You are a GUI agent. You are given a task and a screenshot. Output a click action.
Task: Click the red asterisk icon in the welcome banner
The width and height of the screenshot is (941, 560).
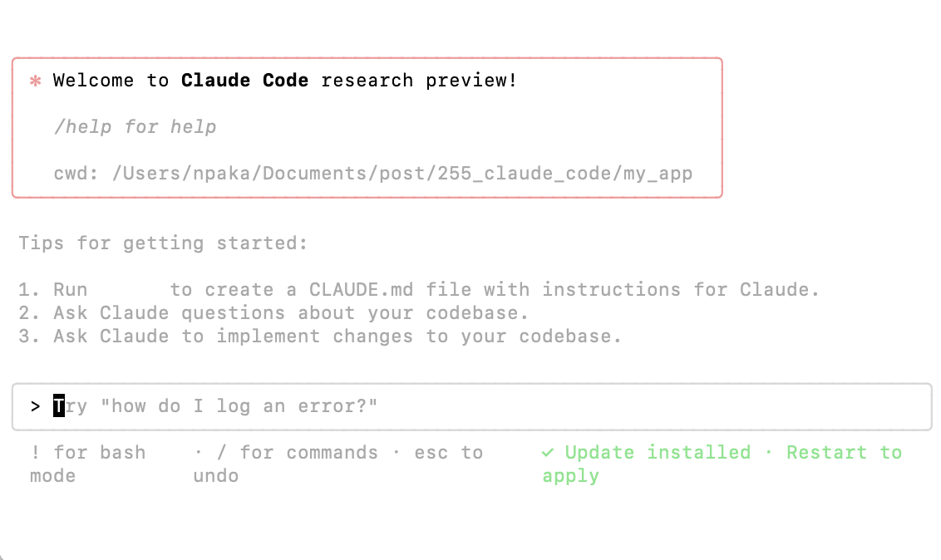[34, 81]
